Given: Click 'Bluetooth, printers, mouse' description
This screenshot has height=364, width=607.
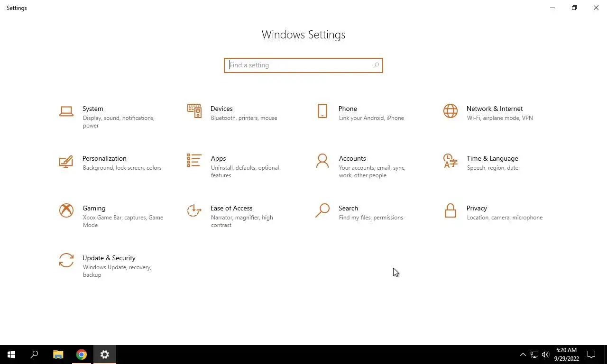Looking at the screenshot, I should point(244,118).
